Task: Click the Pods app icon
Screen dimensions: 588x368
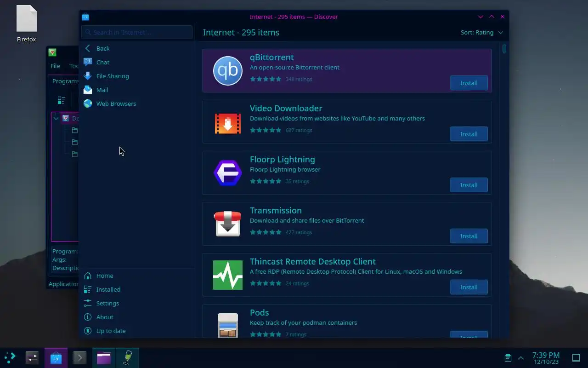Action: (x=227, y=325)
